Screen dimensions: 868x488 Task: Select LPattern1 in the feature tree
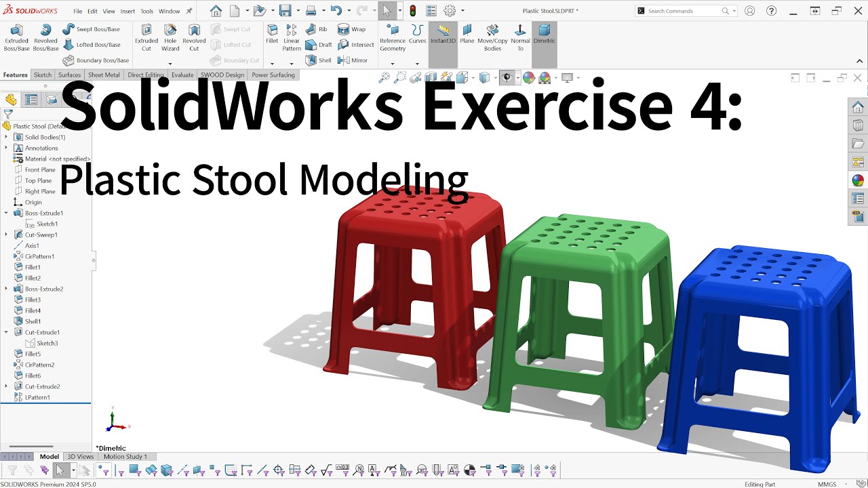click(x=37, y=397)
